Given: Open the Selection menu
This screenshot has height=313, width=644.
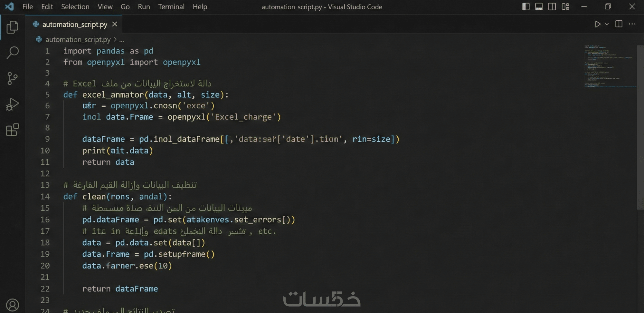Looking at the screenshot, I should tap(75, 7).
